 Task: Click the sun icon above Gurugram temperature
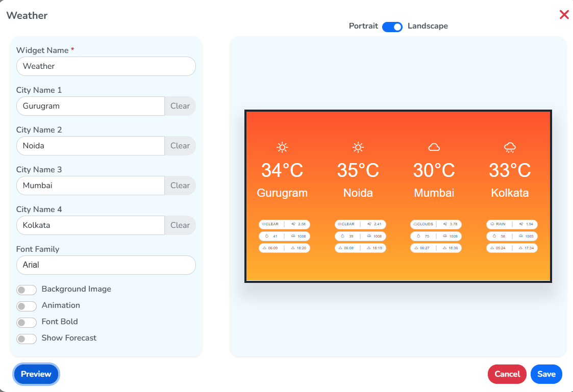tap(282, 147)
